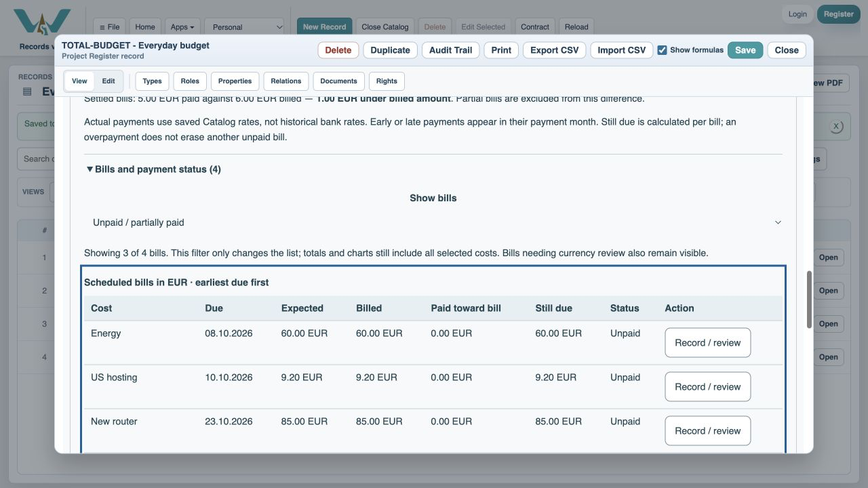Click the Contract toolbar button
Screen dimensions: 868x488
pos(535,27)
